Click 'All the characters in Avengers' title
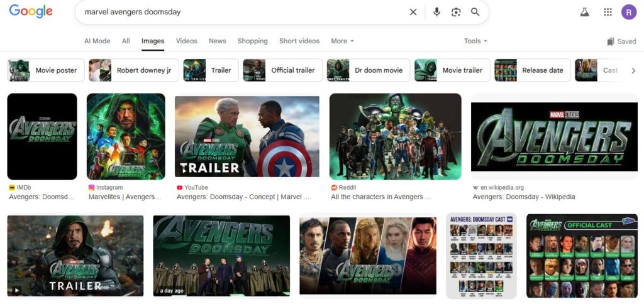 pos(380,197)
